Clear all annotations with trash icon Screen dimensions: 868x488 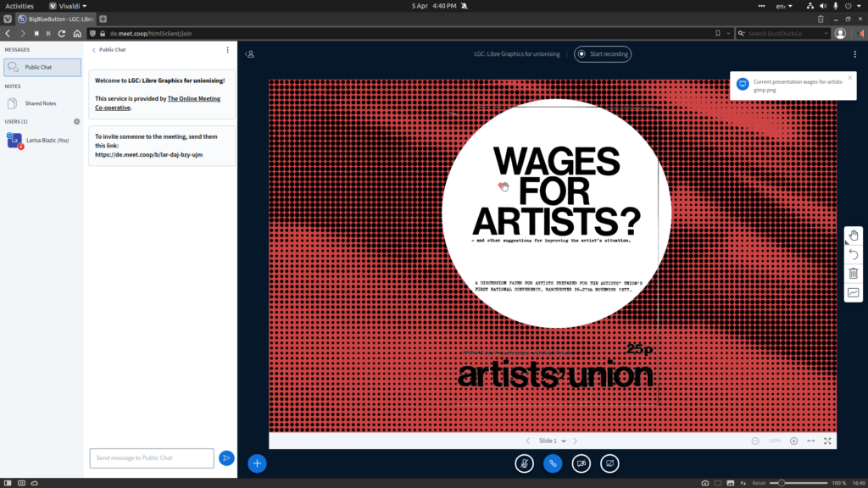pos(854,274)
